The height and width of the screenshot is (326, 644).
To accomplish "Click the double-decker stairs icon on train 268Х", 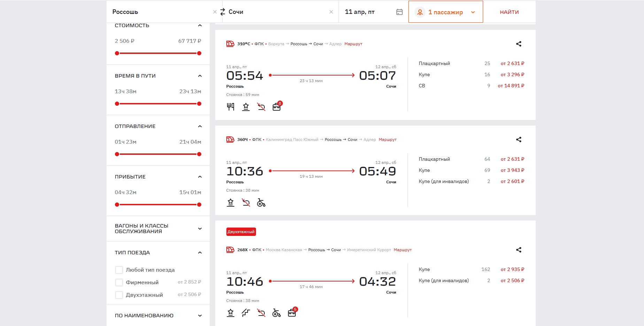I will pos(246,313).
